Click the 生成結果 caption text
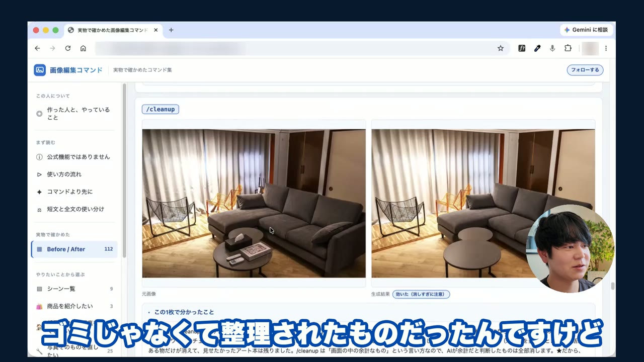This screenshot has width=644, height=362. 380,294
